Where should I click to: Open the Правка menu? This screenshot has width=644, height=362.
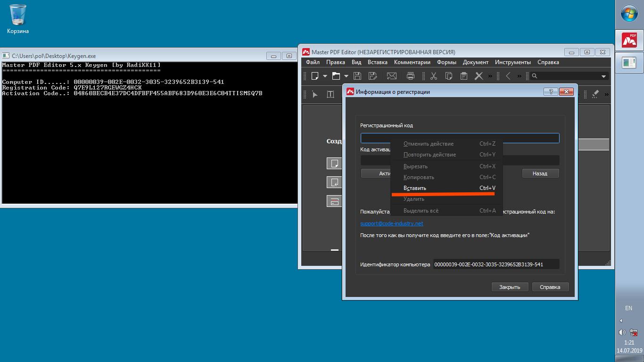336,62
